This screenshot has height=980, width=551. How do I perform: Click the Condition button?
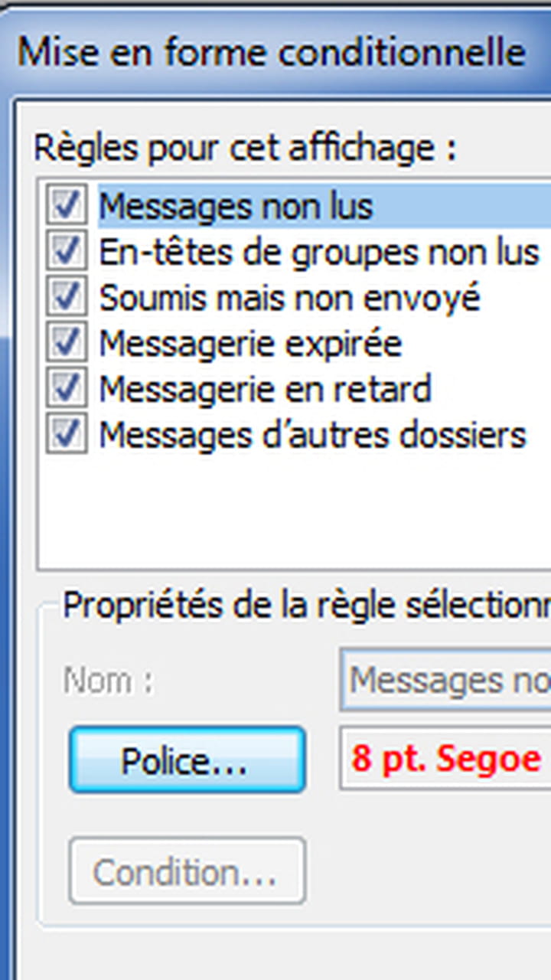pos(187,871)
